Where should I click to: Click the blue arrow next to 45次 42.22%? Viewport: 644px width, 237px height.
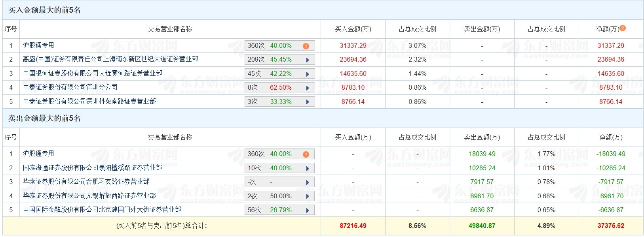[x=308, y=74]
